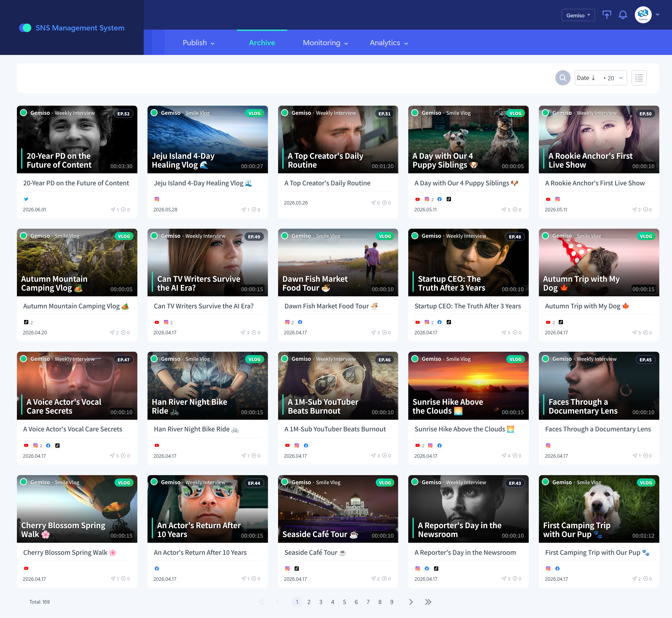Click date 2026.04.20 on Autumn Mountain card

pyautogui.click(x=35, y=333)
